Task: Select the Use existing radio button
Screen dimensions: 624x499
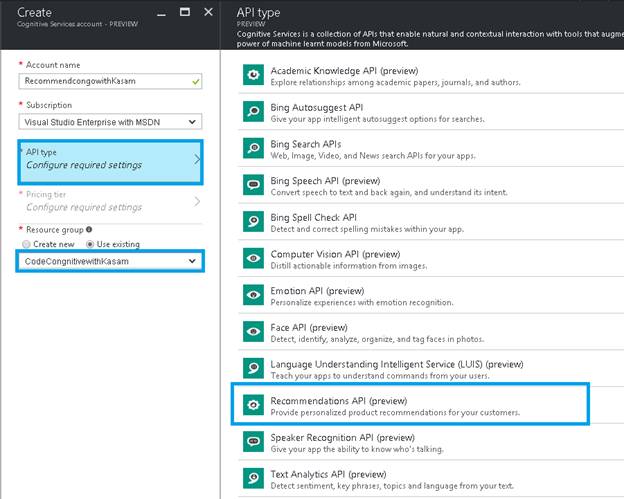Action: pos(89,244)
